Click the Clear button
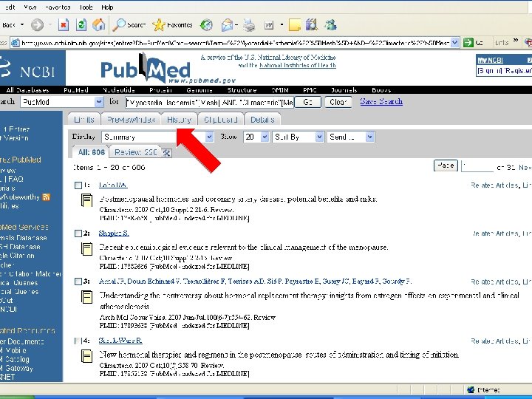This screenshot has height=399, width=532. (338, 102)
